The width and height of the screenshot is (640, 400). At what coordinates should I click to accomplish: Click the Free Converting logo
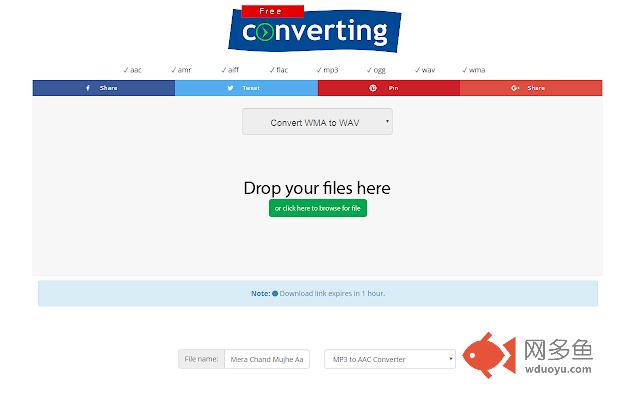pyautogui.click(x=315, y=29)
